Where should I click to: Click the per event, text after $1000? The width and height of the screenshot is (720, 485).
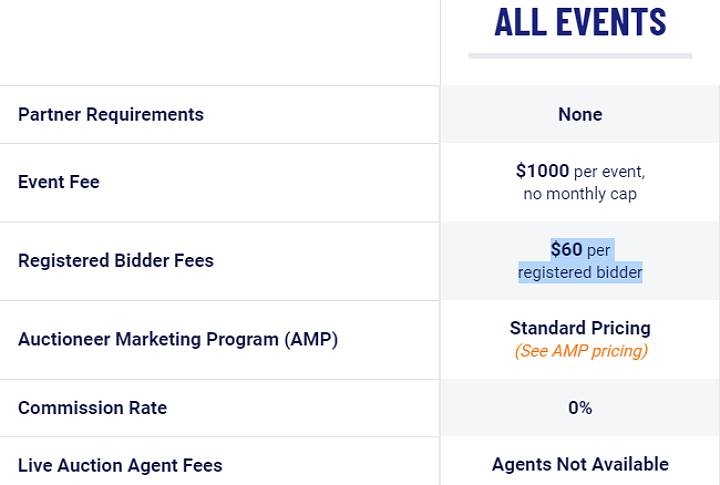(609, 172)
